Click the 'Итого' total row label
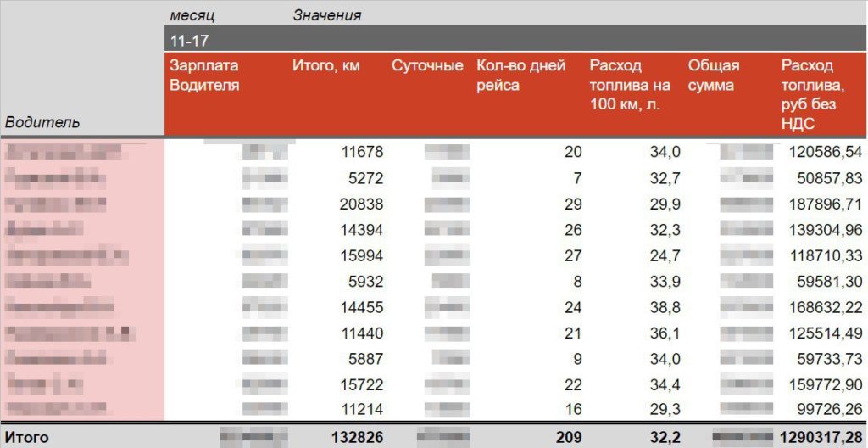868x448 pixels. click(x=27, y=438)
